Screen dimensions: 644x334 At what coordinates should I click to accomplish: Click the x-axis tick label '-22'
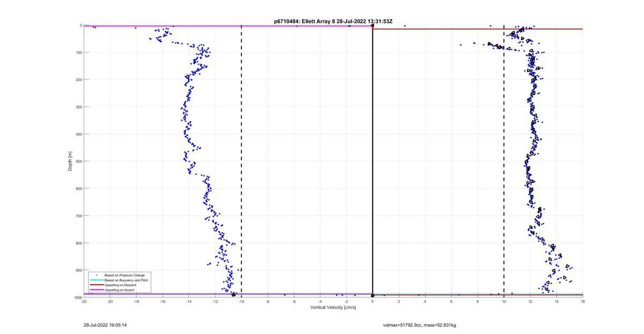tap(84, 301)
